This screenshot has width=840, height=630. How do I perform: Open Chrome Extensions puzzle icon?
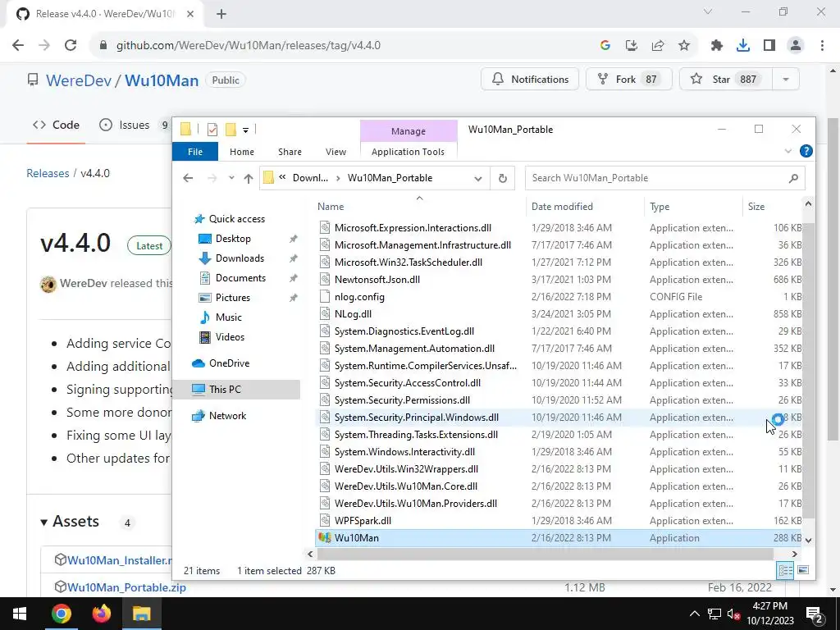(x=716, y=46)
